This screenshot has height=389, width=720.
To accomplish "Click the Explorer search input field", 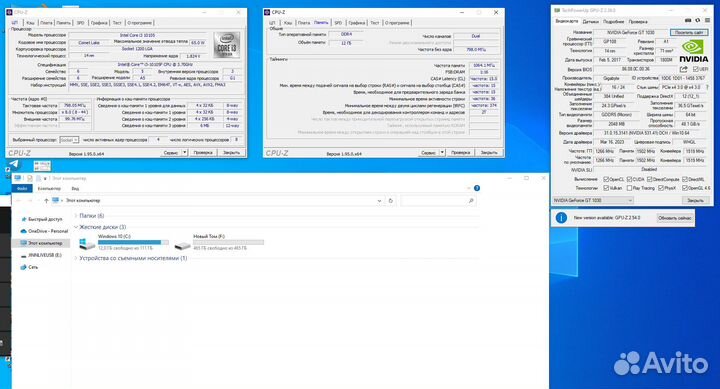I will (x=438, y=201).
